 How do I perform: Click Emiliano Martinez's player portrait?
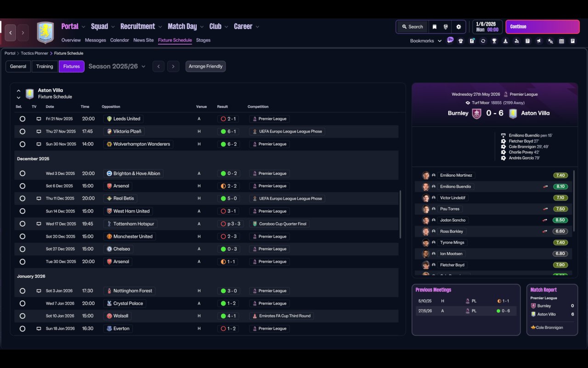(426, 175)
